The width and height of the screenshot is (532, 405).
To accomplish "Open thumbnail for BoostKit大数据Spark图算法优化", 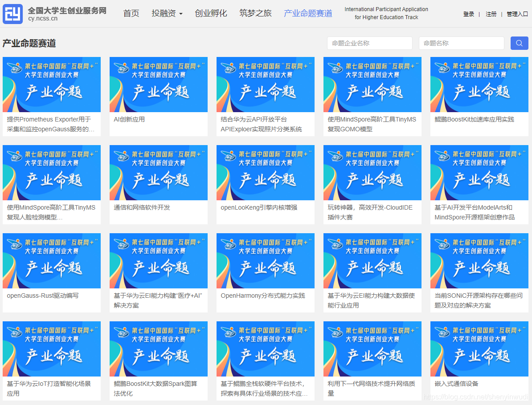I will (159, 349).
